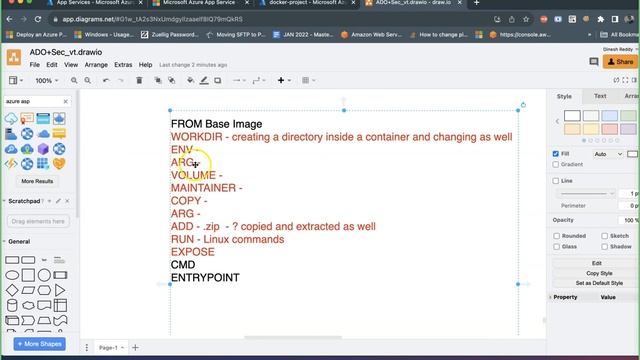Click the zoom out magnifier icon
This screenshot has height=360, width=640.
point(88,80)
